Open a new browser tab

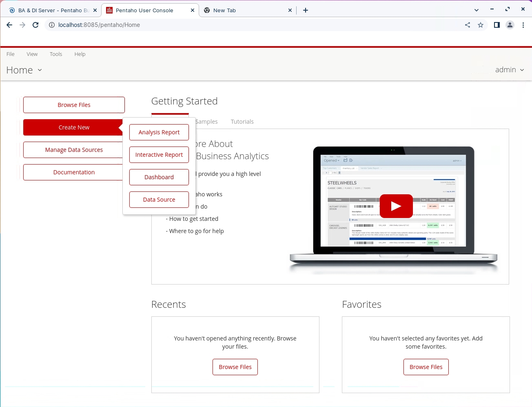pos(306,10)
